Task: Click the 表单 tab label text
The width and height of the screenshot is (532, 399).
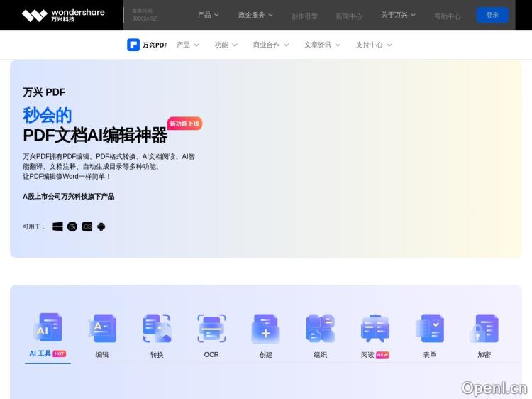Action: 430,355
